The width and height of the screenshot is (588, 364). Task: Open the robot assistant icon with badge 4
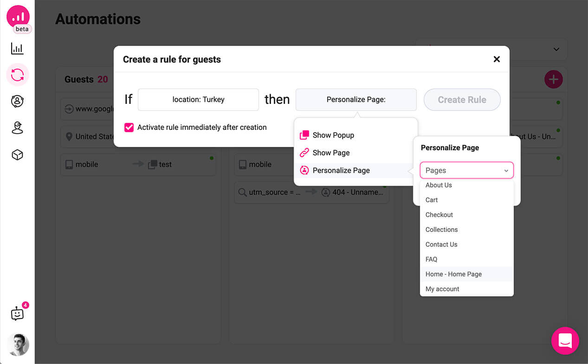pos(18,313)
